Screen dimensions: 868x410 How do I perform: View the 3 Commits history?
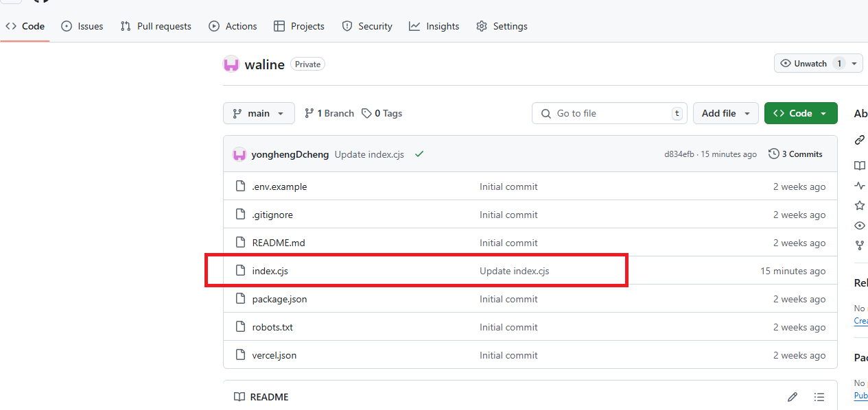795,154
